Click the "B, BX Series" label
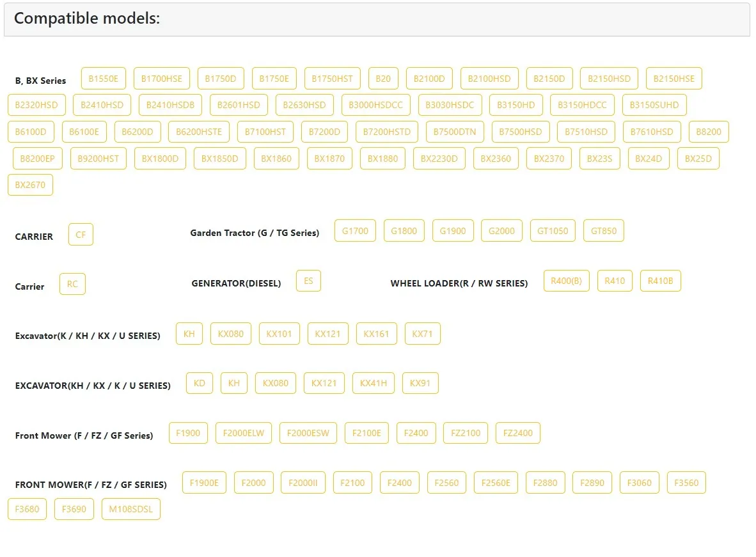Image resolution: width=756 pixels, height=557 pixels. pyautogui.click(x=40, y=81)
